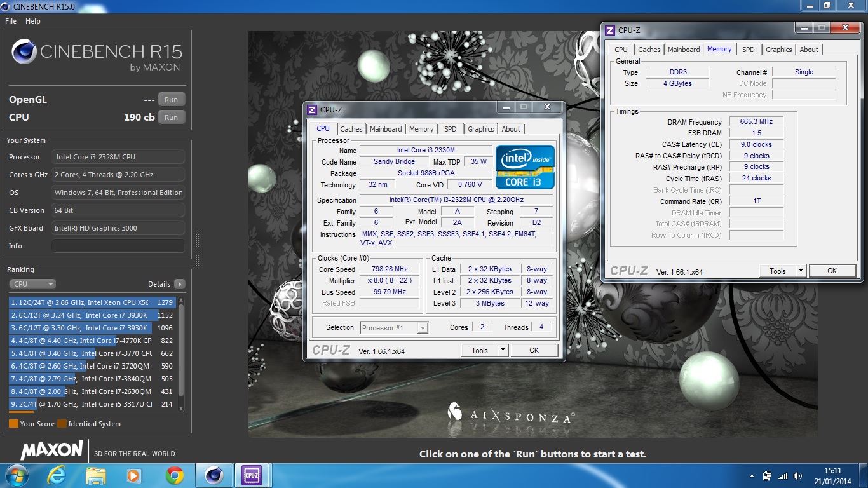Open Google Chrome from taskbar
Image resolution: width=868 pixels, height=488 pixels.
[x=174, y=475]
